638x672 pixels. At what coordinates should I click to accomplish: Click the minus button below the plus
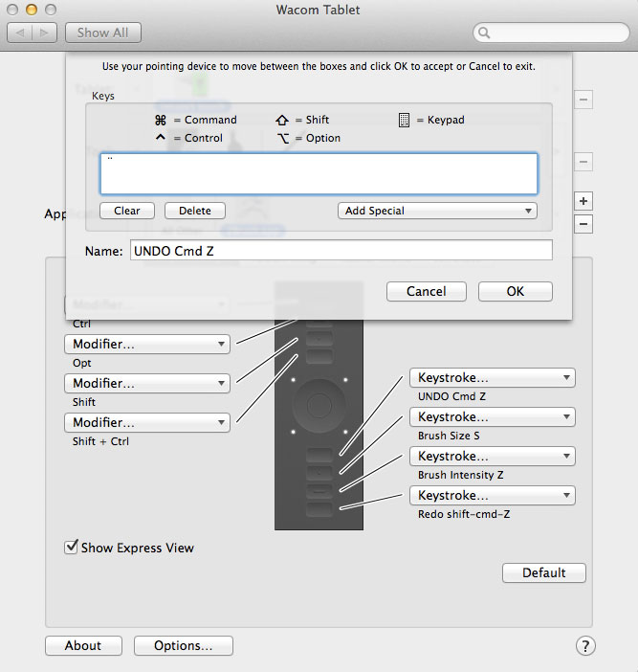click(x=583, y=224)
